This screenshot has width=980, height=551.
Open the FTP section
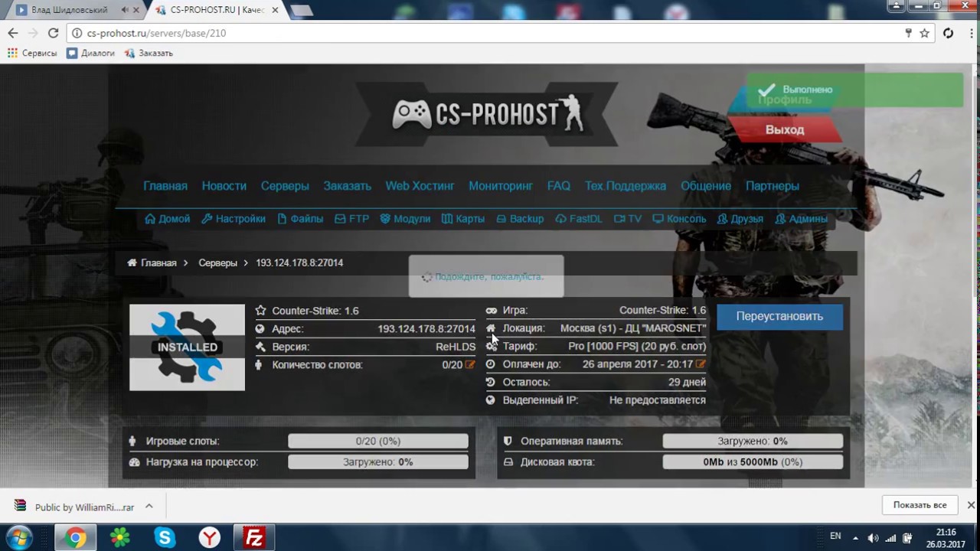tap(352, 219)
